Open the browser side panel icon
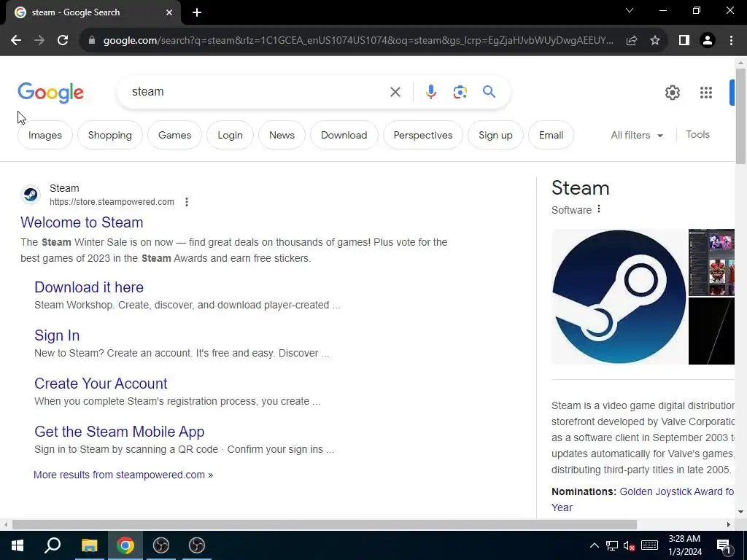This screenshot has height=560, width=747. coord(684,41)
